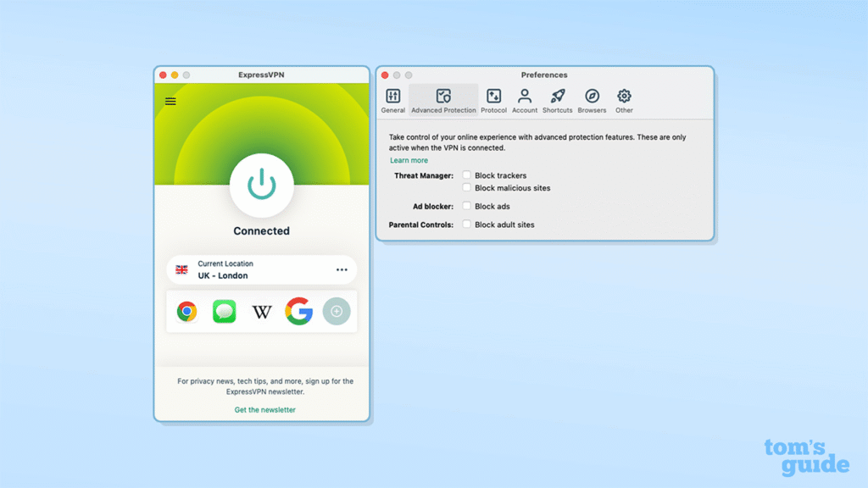Enable the Block malicious sites checkbox
The image size is (868, 488).
click(x=466, y=188)
